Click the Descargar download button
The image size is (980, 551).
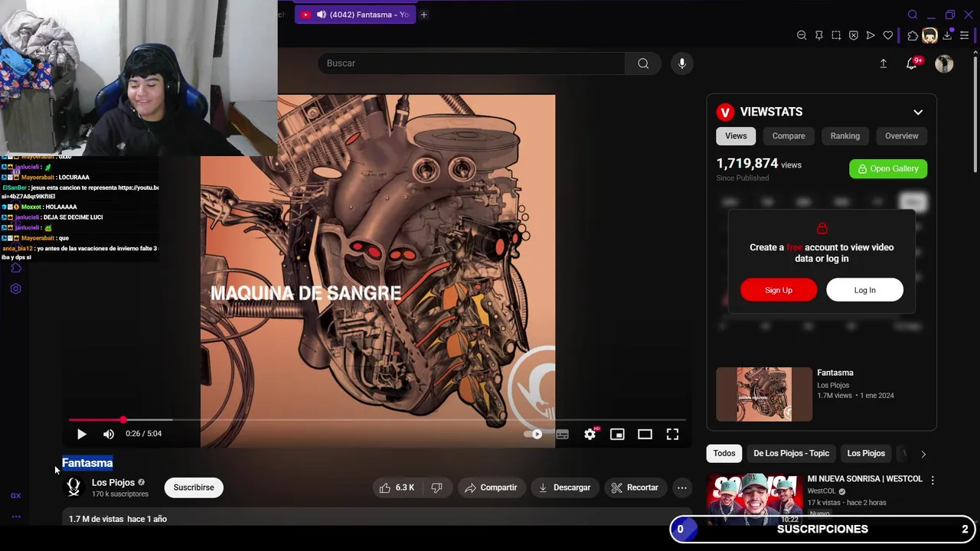[565, 487]
